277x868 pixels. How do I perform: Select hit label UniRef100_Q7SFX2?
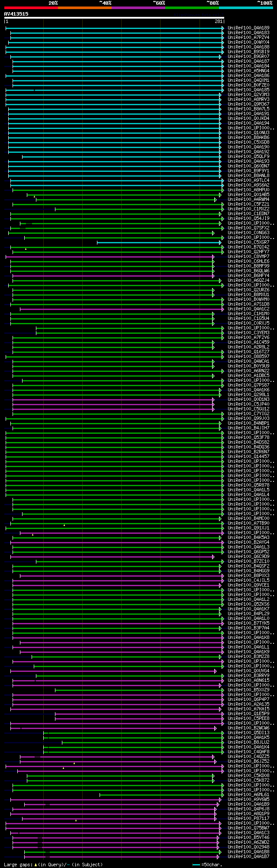tap(248, 228)
